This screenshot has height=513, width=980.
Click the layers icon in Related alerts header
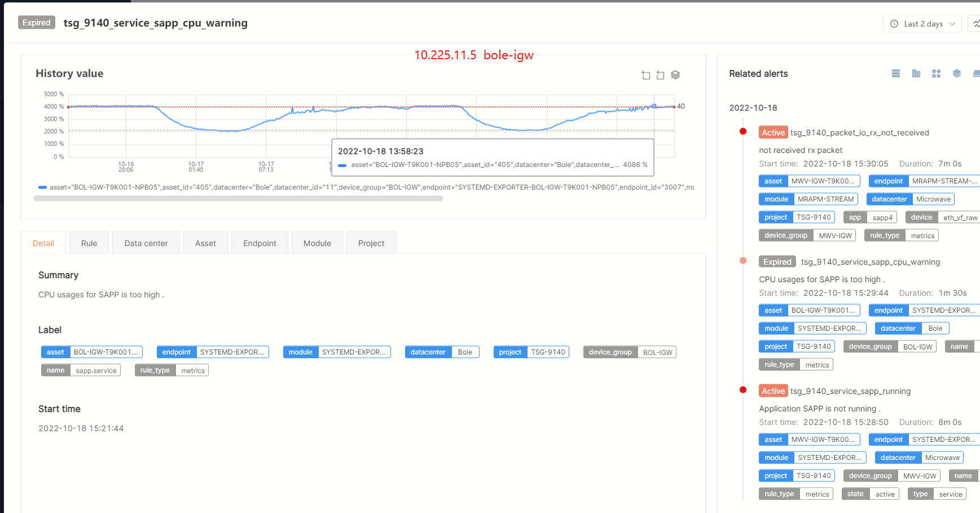pos(956,73)
